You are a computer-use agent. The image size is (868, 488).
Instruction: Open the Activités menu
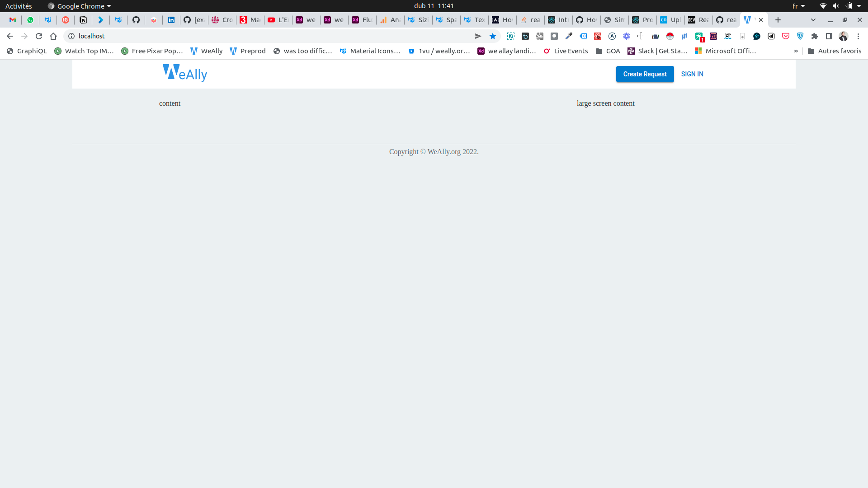coord(18,6)
